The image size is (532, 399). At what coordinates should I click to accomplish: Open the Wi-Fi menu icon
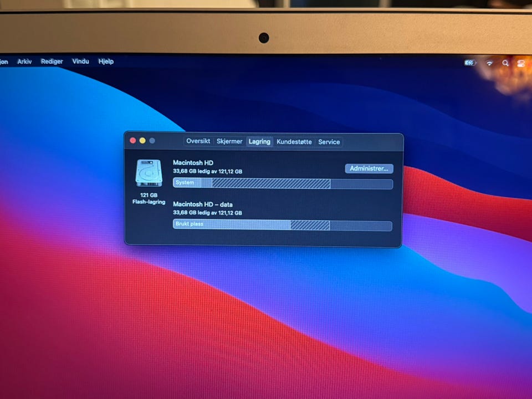point(489,63)
